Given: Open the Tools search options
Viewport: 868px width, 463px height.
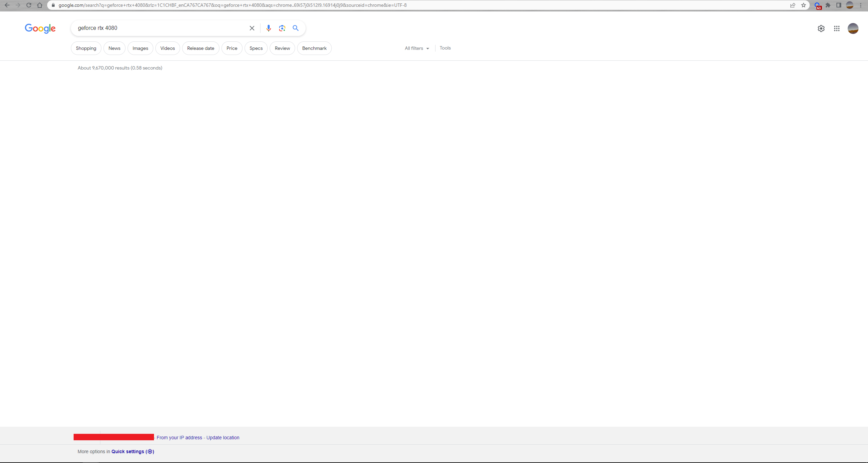Looking at the screenshot, I should pos(445,48).
